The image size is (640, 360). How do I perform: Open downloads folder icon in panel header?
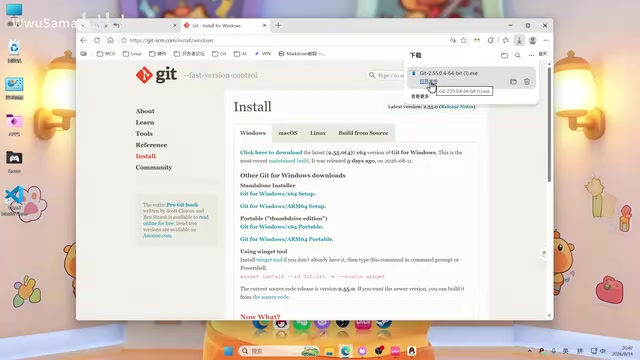pyautogui.click(x=504, y=55)
